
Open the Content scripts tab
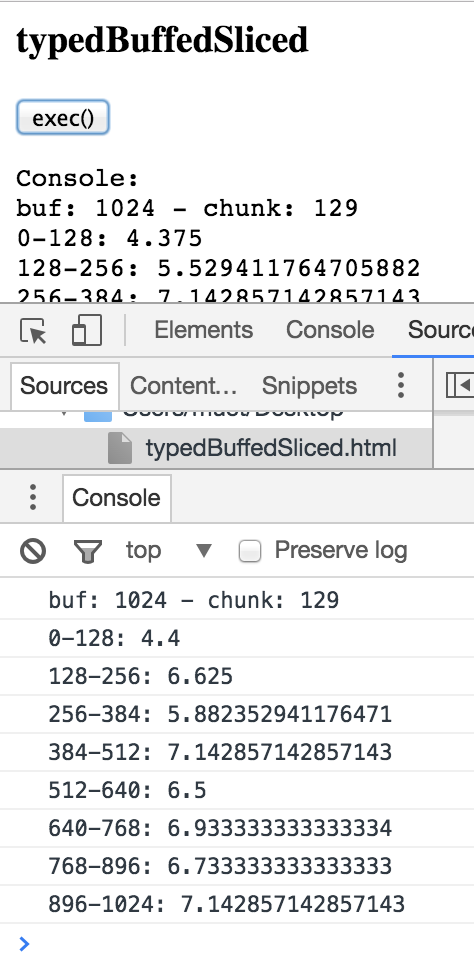183,386
